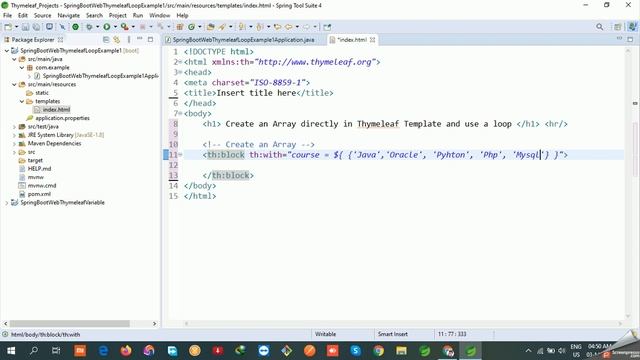This screenshot has height=360, width=640.
Task: Expand the Maven Dependencies node
Action: click(x=14, y=144)
